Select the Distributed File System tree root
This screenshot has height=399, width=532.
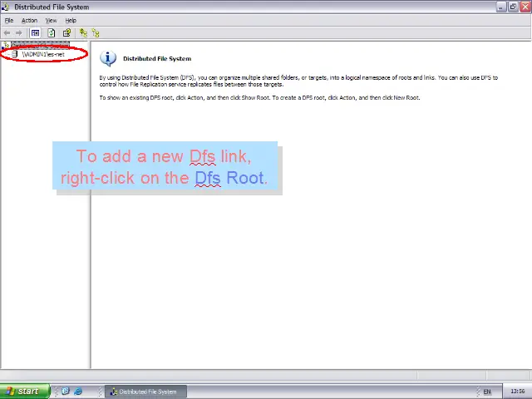tap(40, 45)
